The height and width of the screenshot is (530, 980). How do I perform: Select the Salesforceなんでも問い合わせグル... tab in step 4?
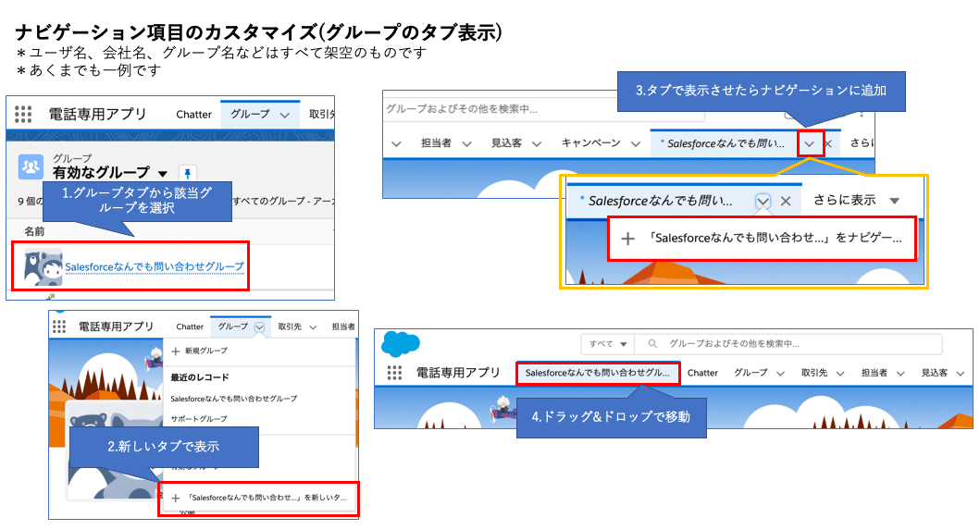point(598,373)
